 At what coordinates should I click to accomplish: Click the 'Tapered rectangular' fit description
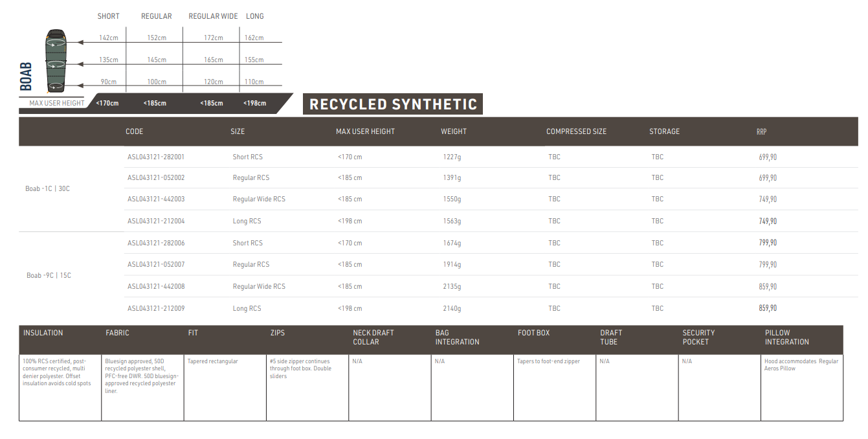point(213,361)
